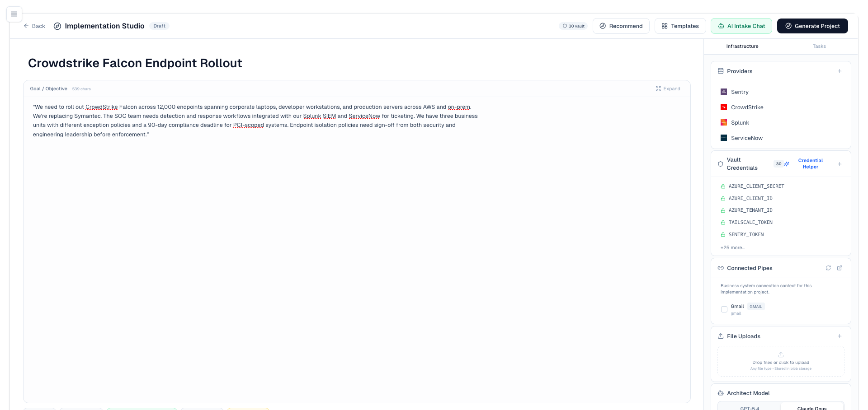868x410 pixels.
Task: Add a vault credential with the plus icon
Action: coord(840,164)
